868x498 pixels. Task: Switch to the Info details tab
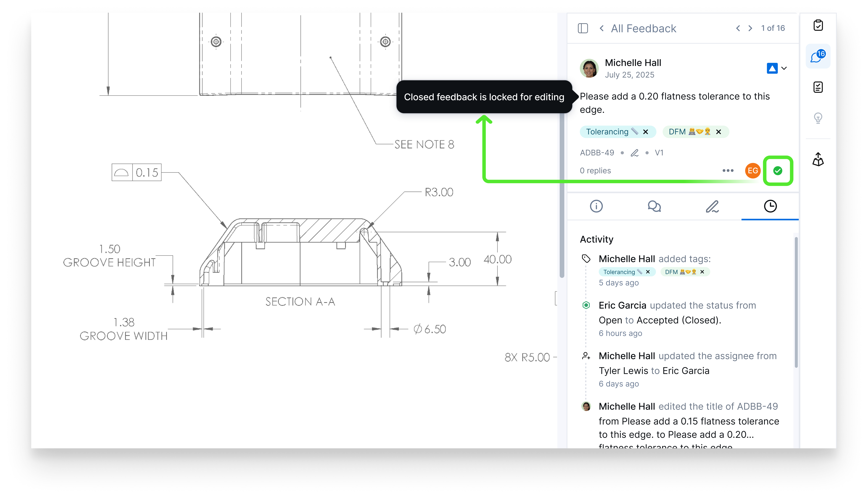[596, 206]
